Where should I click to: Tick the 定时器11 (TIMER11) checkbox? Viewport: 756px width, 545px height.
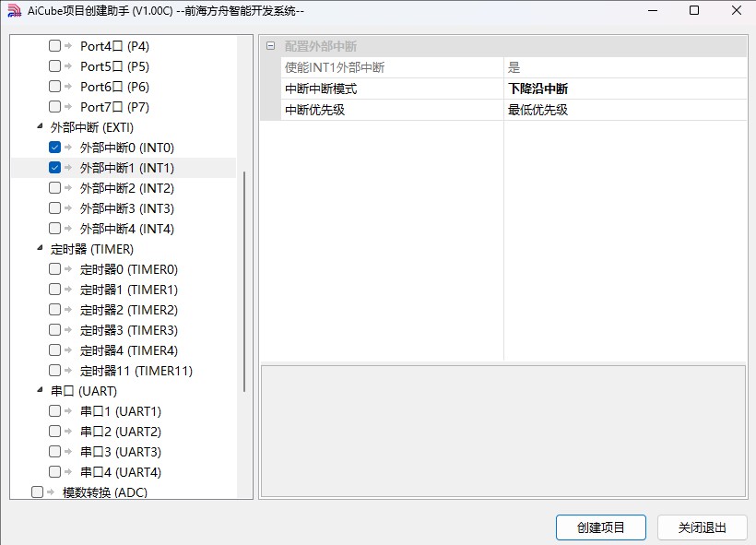(x=55, y=370)
